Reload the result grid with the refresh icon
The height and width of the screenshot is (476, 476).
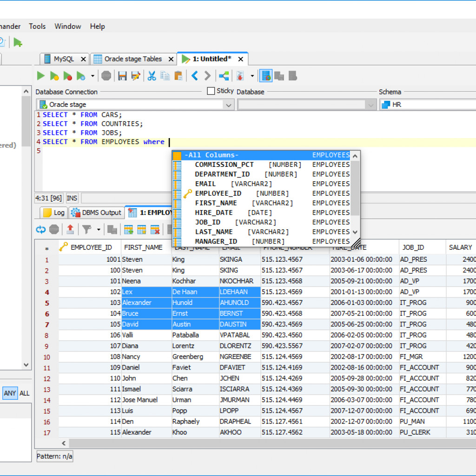(x=42, y=229)
